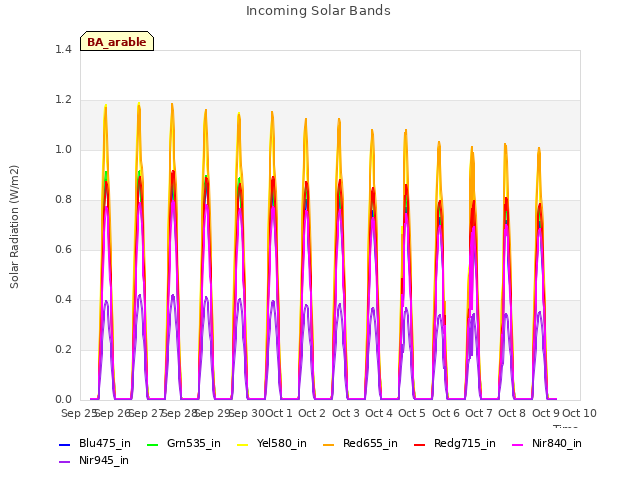
Task: Click the orange Red655_in legend swatch
Action: pos(328,444)
